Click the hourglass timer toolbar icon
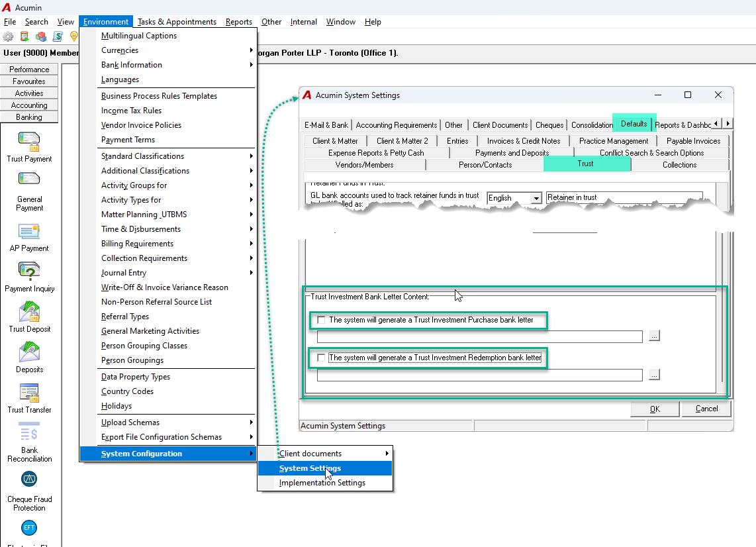 (24, 36)
